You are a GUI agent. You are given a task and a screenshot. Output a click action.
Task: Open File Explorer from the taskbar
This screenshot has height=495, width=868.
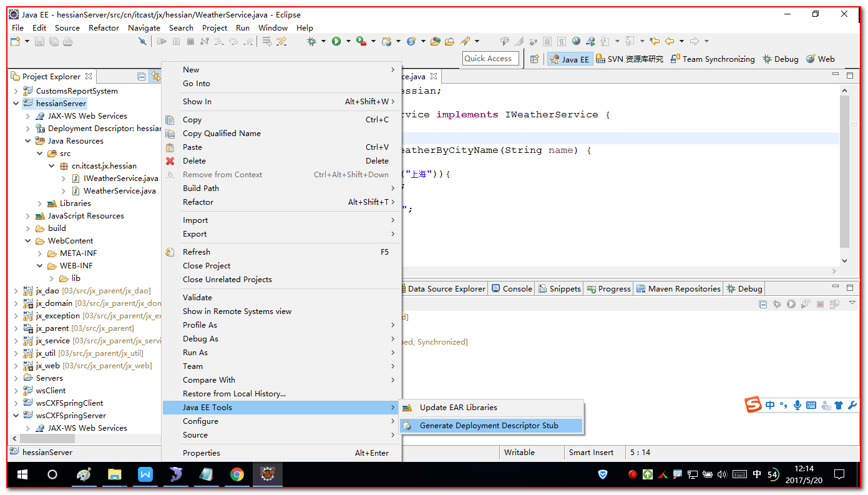(114, 474)
